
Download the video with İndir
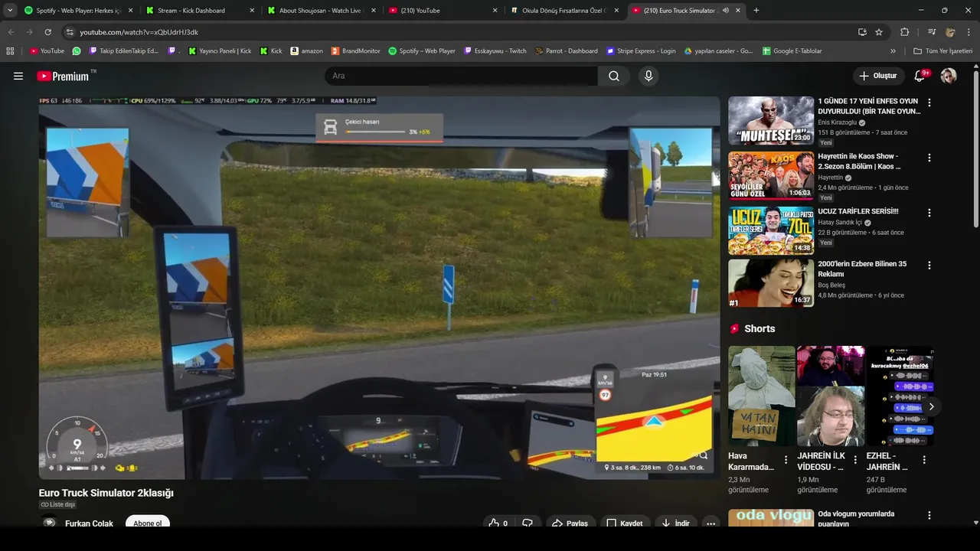point(676,523)
